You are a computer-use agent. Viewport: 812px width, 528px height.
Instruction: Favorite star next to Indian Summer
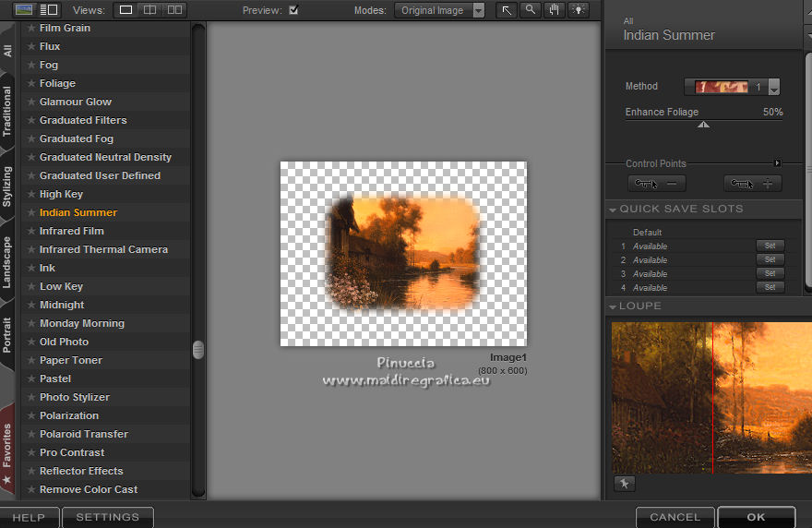pyautogui.click(x=31, y=212)
